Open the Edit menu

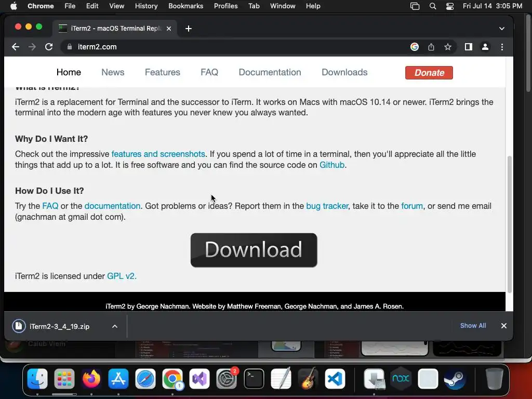(92, 6)
